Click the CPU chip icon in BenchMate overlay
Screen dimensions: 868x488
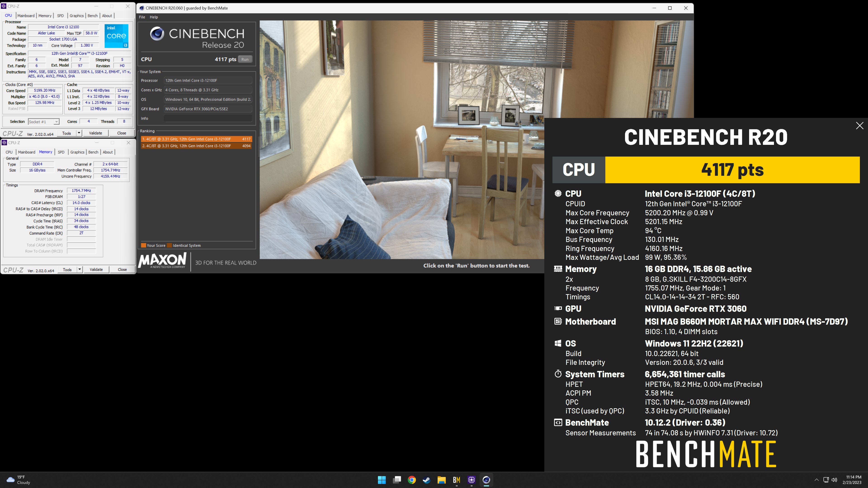tap(558, 193)
